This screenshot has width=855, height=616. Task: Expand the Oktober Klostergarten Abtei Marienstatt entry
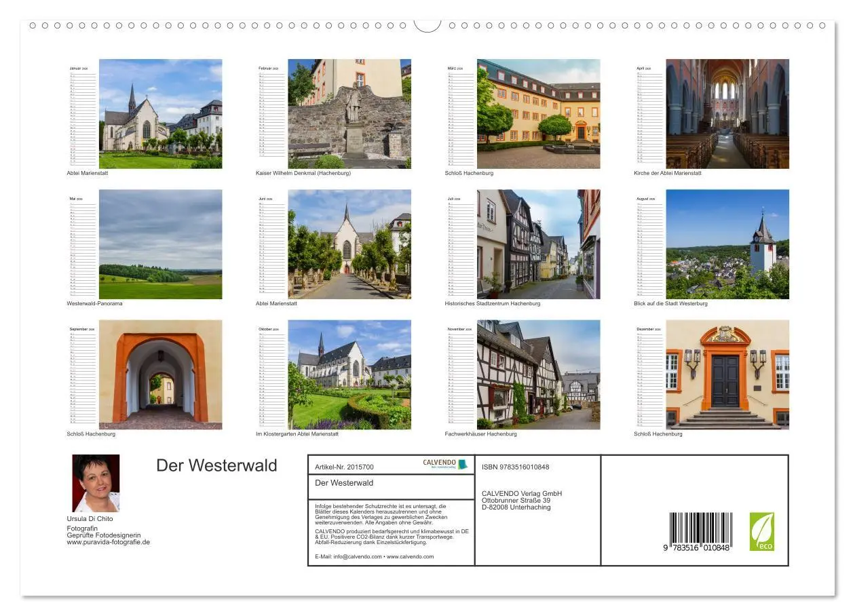tap(349, 372)
